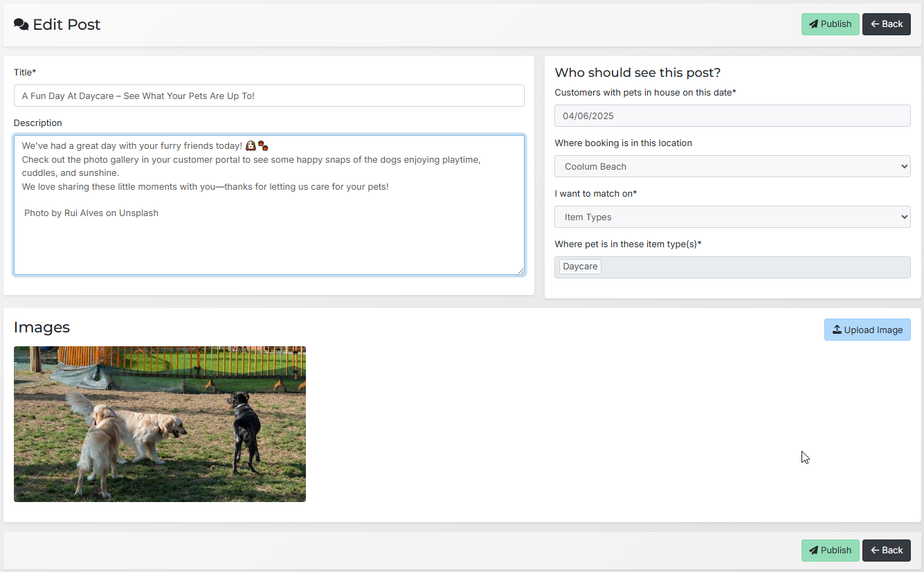Click the 'I want to match on*' label
Viewport: 924px width, 572px height.
point(595,193)
